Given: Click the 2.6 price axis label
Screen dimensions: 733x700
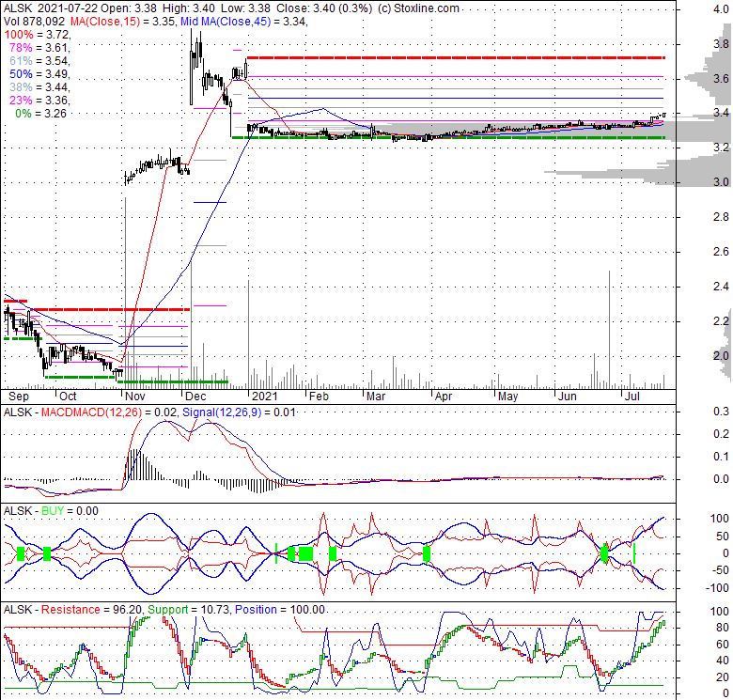Looking at the screenshot, I should tap(722, 252).
